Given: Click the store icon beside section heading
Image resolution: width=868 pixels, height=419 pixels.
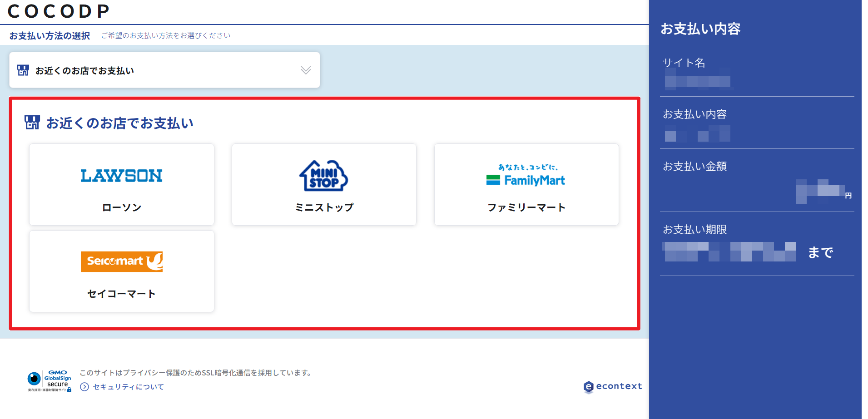Looking at the screenshot, I should click(32, 122).
